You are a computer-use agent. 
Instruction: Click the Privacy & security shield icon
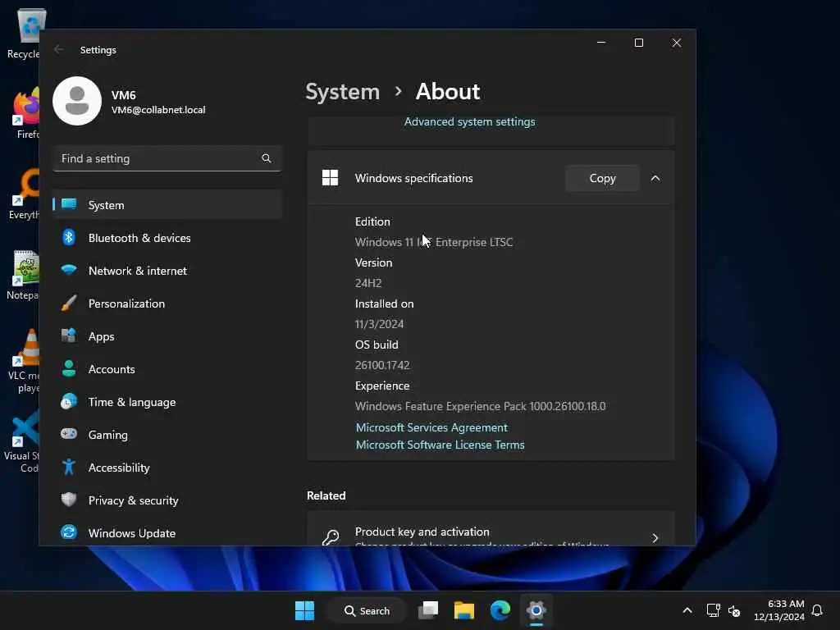click(69, 500)
